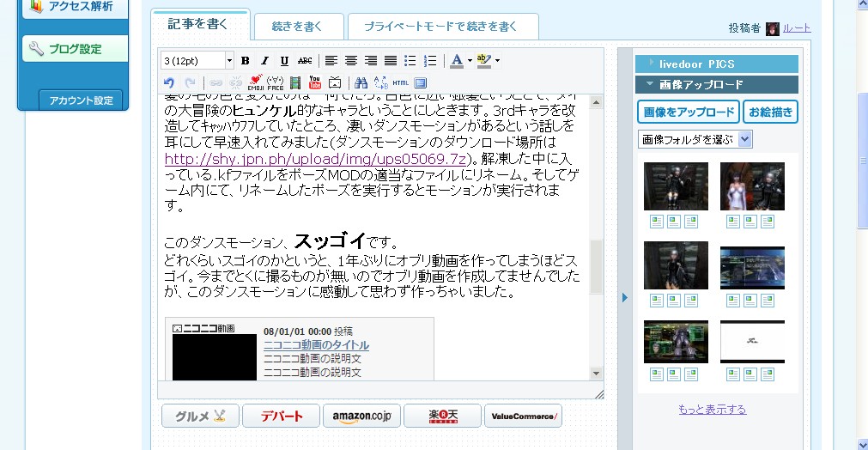
Task: Collapse side panel with blue arrow
Action: point(625,298)
